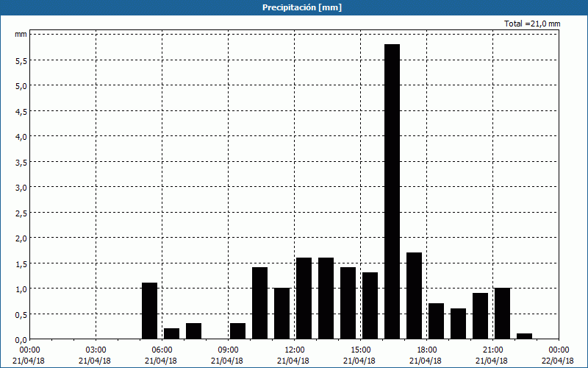Click the 0,9 mm bar before 21:00

point(481,316)
